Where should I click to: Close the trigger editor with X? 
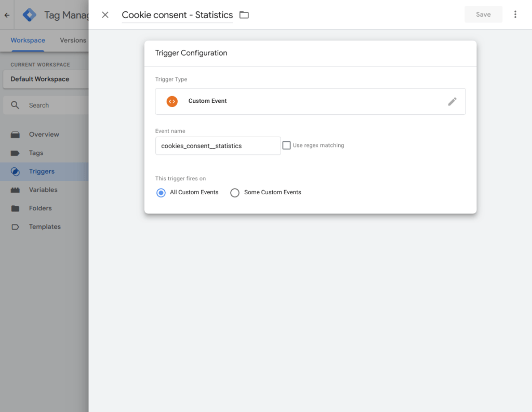tap(105, 15)
